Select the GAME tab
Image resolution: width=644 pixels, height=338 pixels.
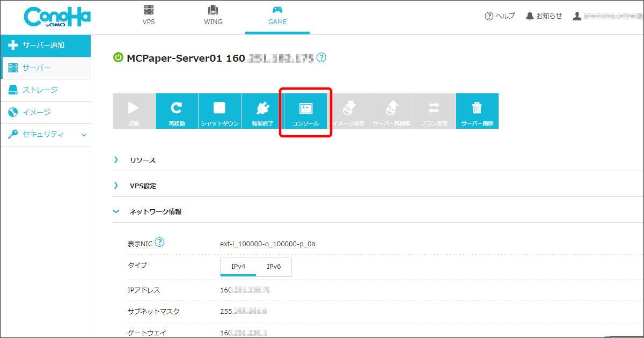[277, 16]
